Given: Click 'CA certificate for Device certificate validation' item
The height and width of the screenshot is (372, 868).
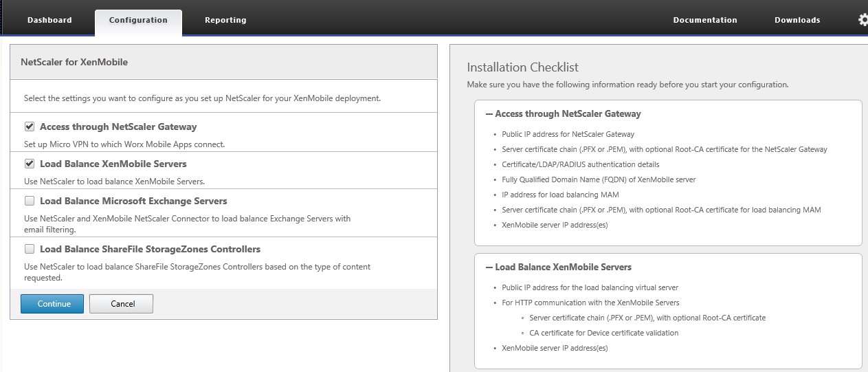Looking at the screenshot, I should (x=603, y=333).
